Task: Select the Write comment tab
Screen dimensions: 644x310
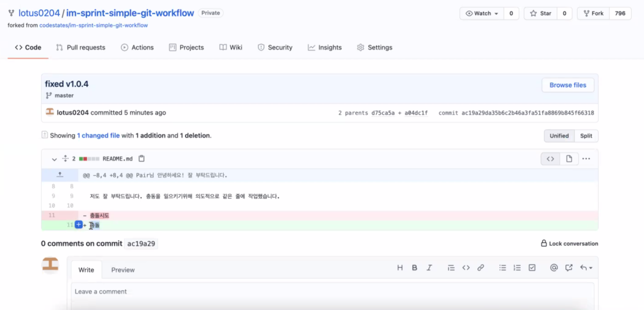Action: pyautogui.click(x=86, y=270)
